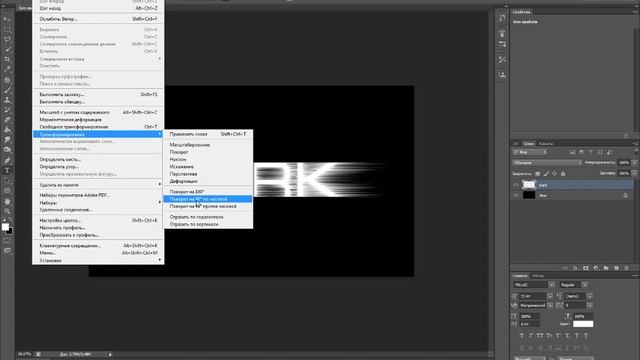640x360 pixels.
Task: Select the Gradient tool
Action: (x=7, y=130)
